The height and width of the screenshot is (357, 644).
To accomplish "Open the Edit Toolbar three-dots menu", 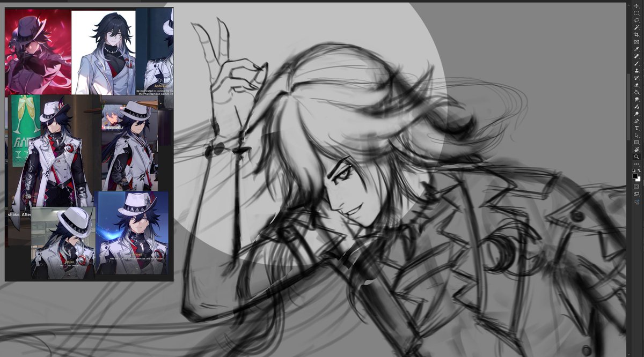I will click(636, 164).
